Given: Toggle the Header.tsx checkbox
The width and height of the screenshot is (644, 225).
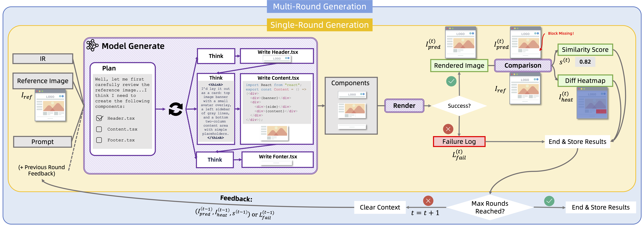Looking at the screenshot, I should [x=99, y=118].
